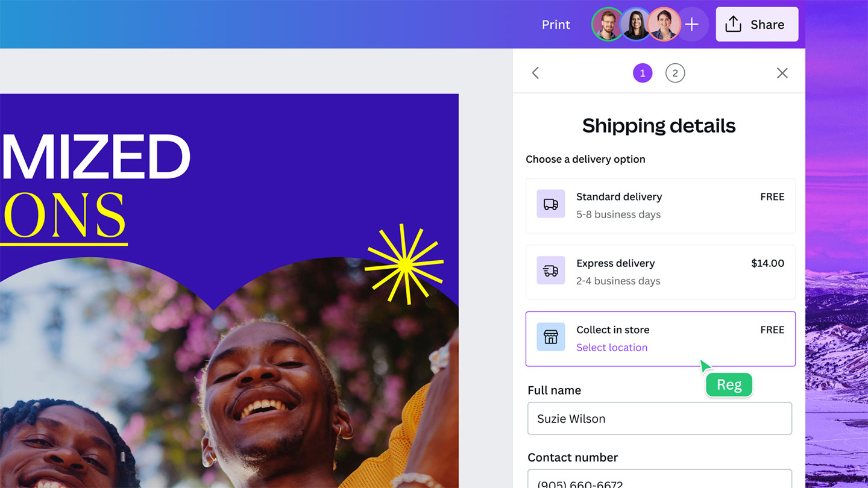
Task: Select the Standard delivery option
Action: pos(660,205)
